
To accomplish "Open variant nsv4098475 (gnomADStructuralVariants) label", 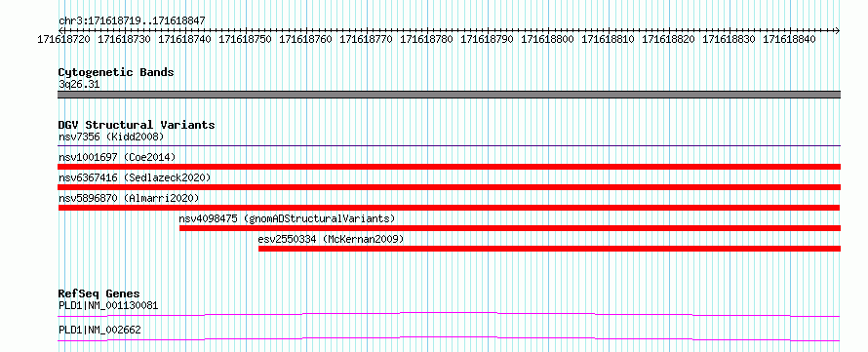I will [x=288, y=218].
